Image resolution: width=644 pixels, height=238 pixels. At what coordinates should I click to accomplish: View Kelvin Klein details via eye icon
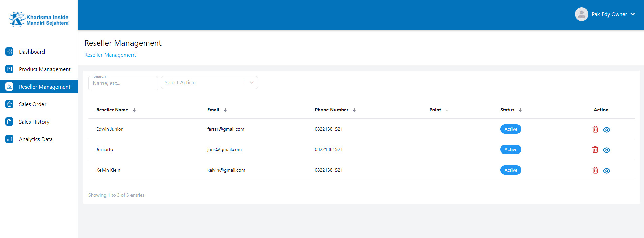pos(607,171)
